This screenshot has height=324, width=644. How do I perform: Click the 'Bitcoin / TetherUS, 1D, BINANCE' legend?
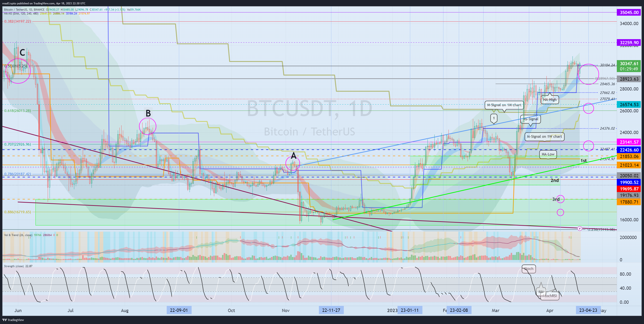(x=24, y=10)
